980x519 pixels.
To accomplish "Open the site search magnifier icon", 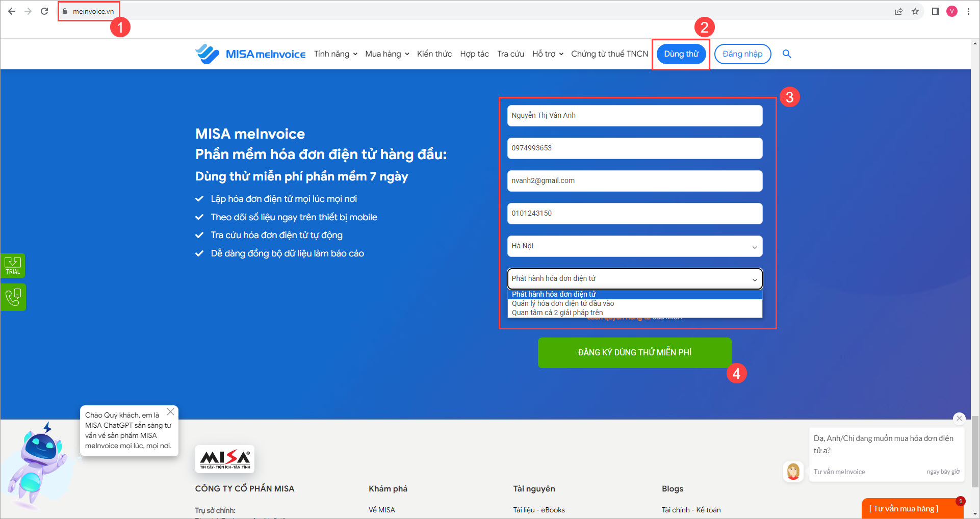I will coord(787,54).
